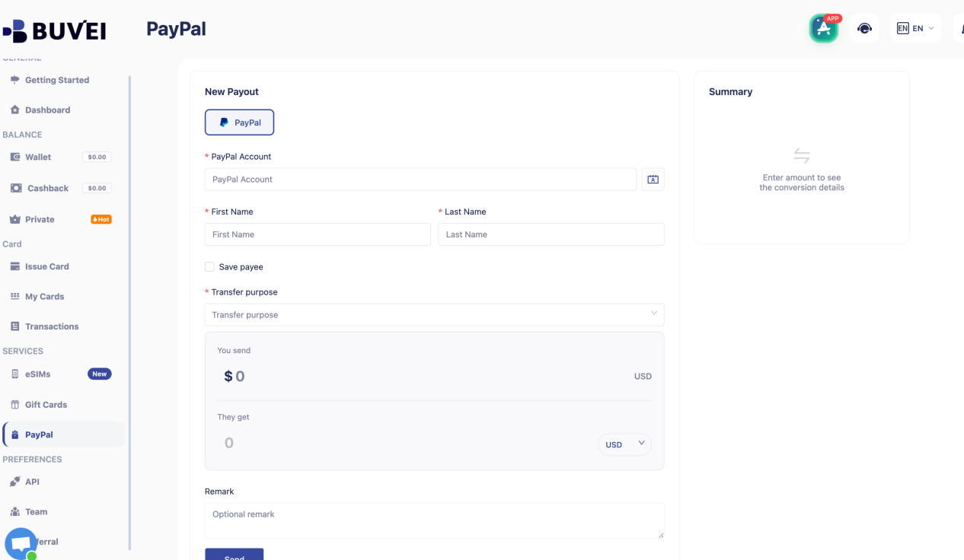Click the Getting Started signpost icon
This screenshot has width=964, height=560.
tap(14, 80)
